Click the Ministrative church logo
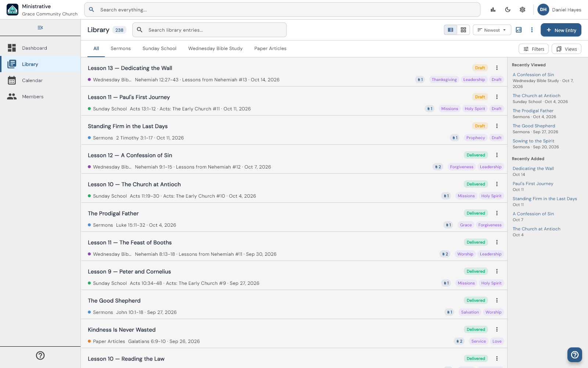Image resolution: width=588 pixels, height=368 pixels. click(12, 10)
